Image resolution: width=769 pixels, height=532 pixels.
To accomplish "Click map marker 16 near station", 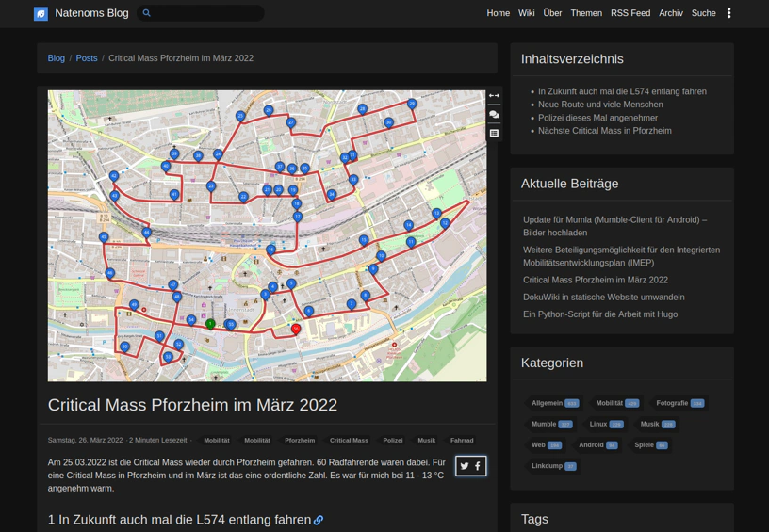I will pyautogui.click(x=270, y=250).
